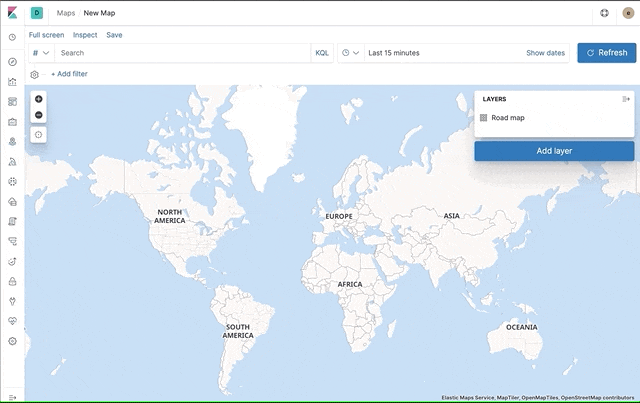Open the user avatar menu

tap(628, 13)
